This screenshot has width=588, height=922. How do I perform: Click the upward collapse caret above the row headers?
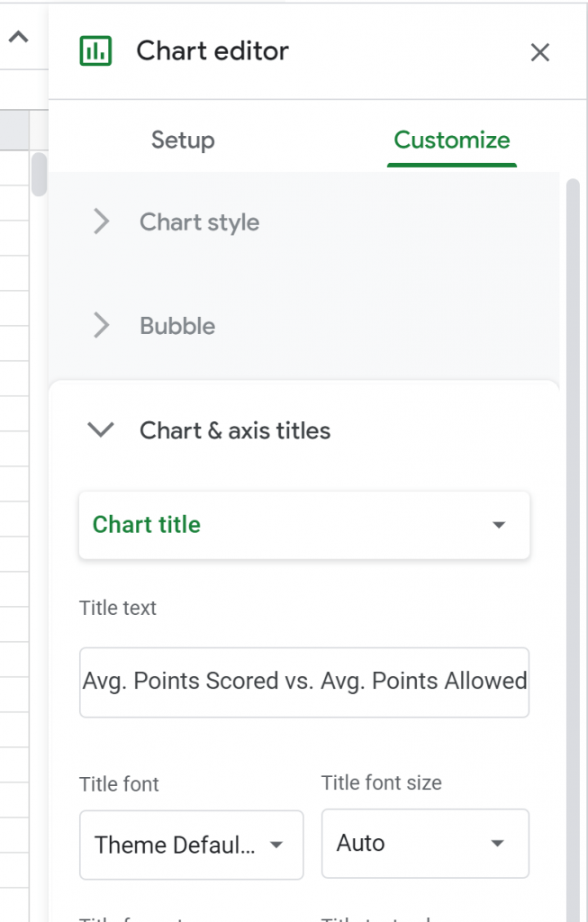[x=19, y=38]
